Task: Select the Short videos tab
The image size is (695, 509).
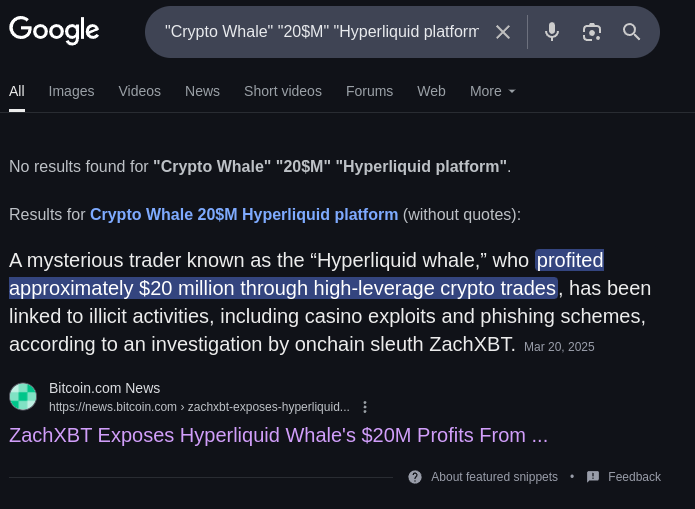Action: pyautogui.click(x=283, y=91)
